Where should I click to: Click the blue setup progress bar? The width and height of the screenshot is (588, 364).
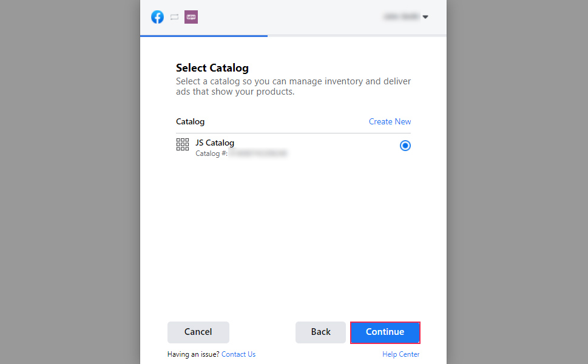point(204,36)
